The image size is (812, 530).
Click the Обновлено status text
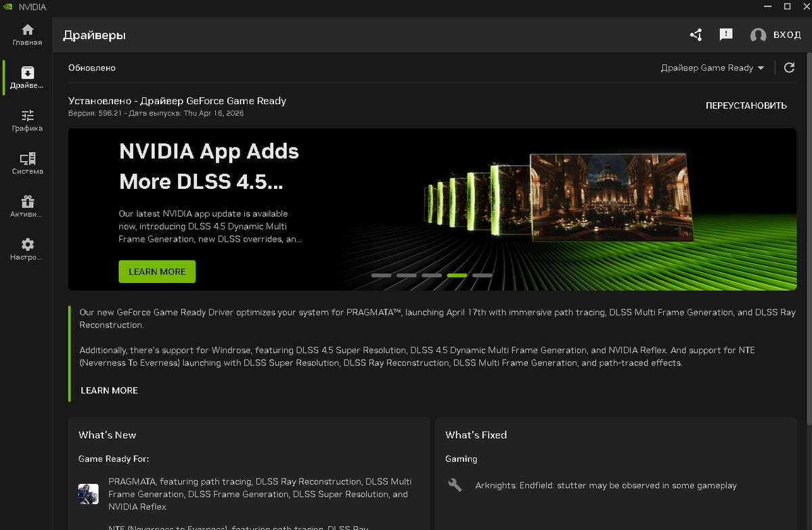tap(92, 68)
